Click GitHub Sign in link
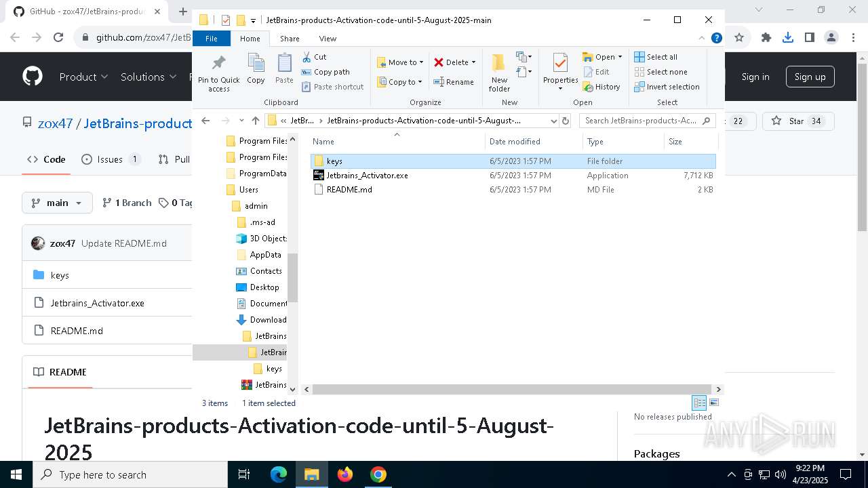 (x=755, y=77)
